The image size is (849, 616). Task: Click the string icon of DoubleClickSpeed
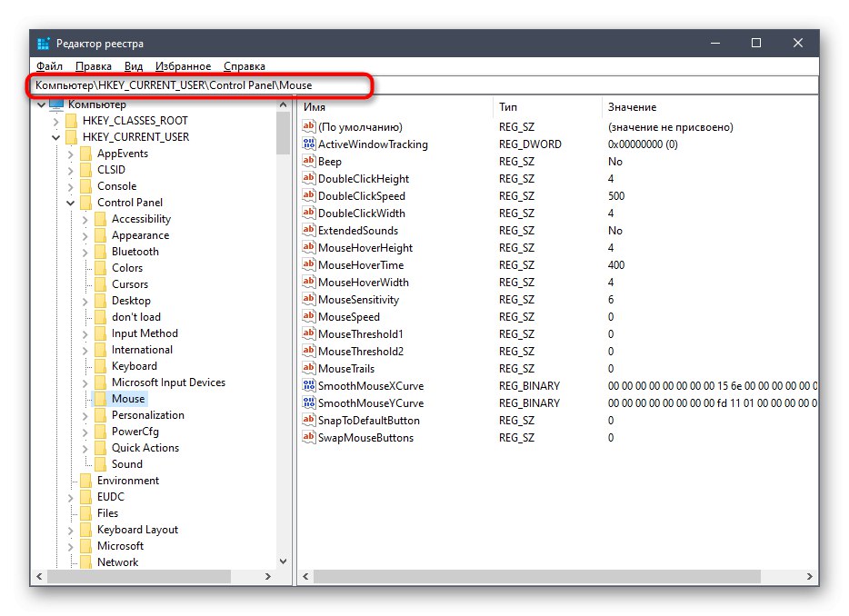click(309, 195)
